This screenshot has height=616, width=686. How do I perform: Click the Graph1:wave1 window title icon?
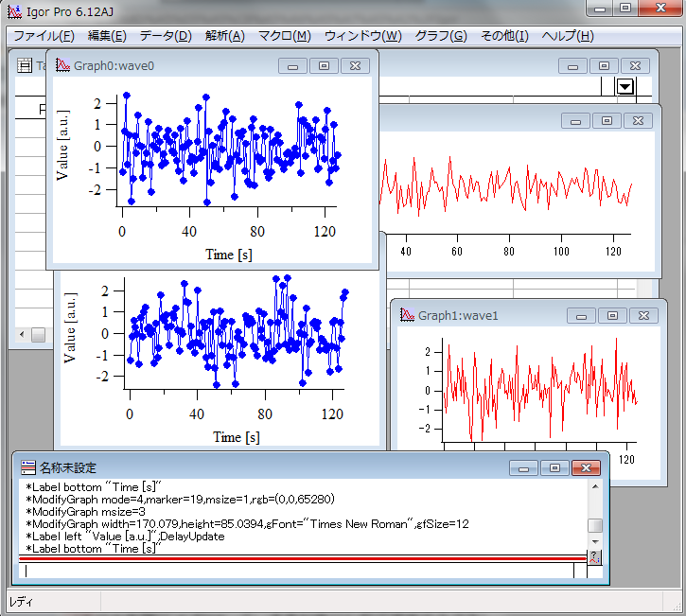click(407, 315)
